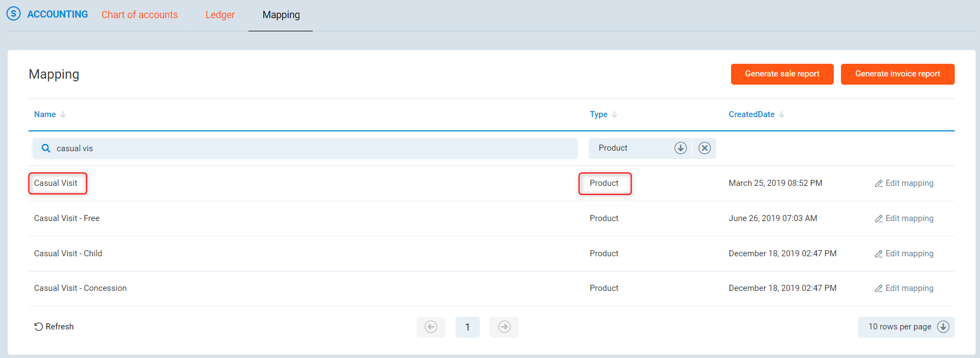Screen dimensions: 980x358
Task: Click pencil icon for Casual Visit - Free
Action: click(x=878, y=219)
